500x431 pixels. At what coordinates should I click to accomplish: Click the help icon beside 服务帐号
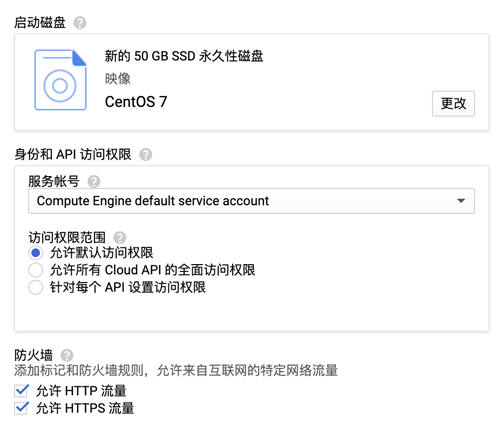(94, 182)
